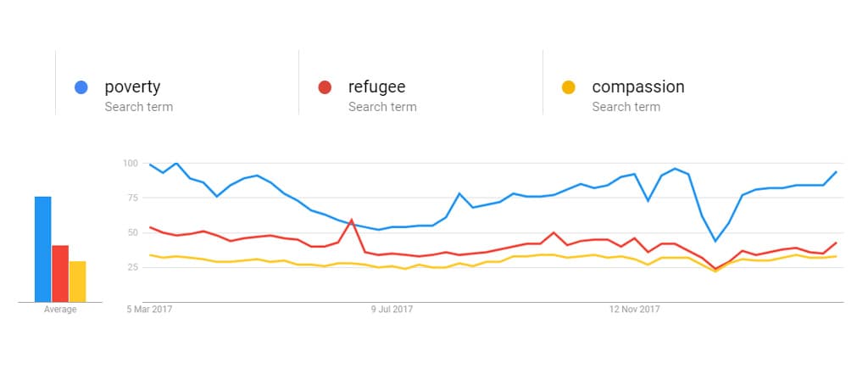
Task: Click the blue poverty average bar
Action: 43,249
